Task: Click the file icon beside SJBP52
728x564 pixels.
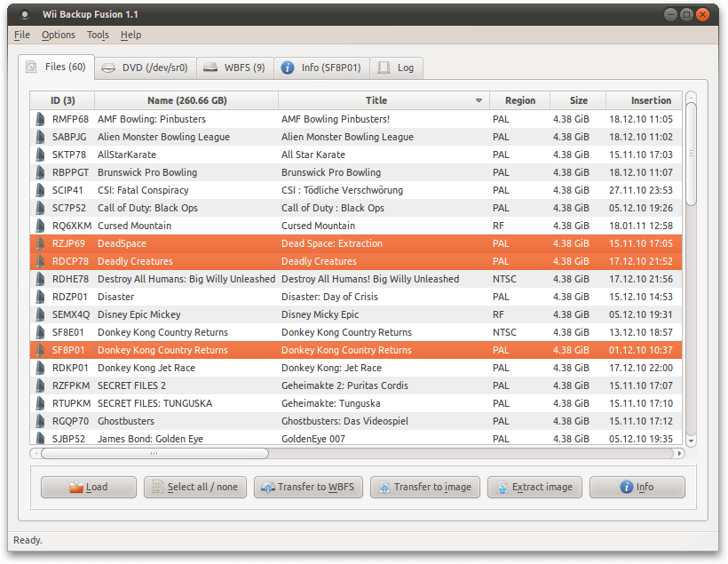Action: (x=40, y=438)
